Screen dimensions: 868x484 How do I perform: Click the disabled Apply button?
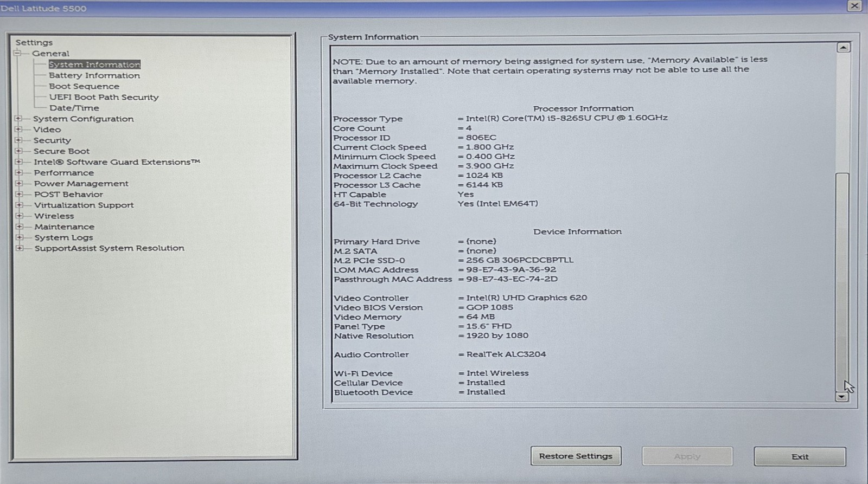[x=687, y=456]
